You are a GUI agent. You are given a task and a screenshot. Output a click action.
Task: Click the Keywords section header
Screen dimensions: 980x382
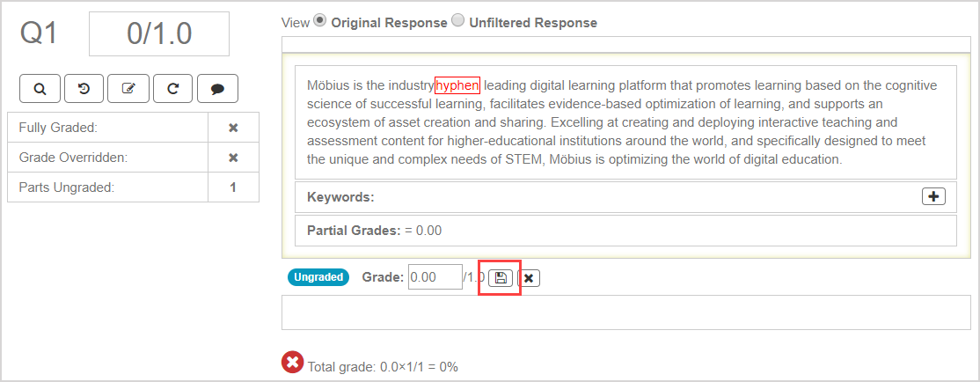click(x=340, y=197)
